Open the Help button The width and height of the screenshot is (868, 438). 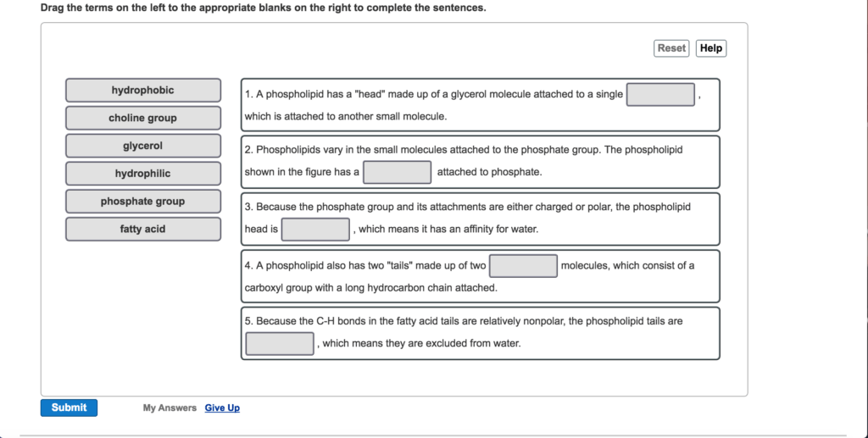710,48
